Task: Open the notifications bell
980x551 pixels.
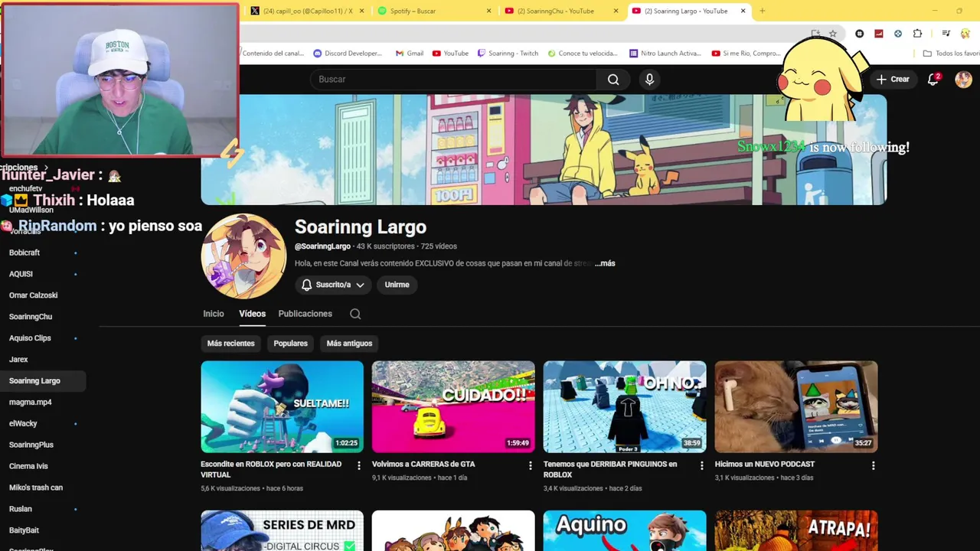Action: point(933,79)
